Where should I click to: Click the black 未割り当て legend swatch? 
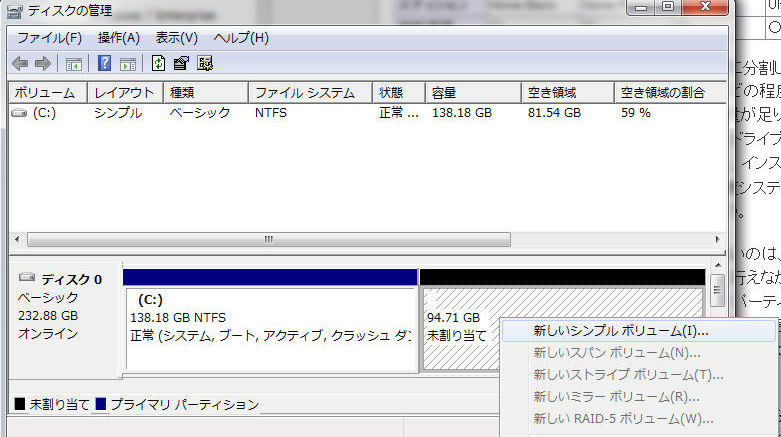(19, 404)
